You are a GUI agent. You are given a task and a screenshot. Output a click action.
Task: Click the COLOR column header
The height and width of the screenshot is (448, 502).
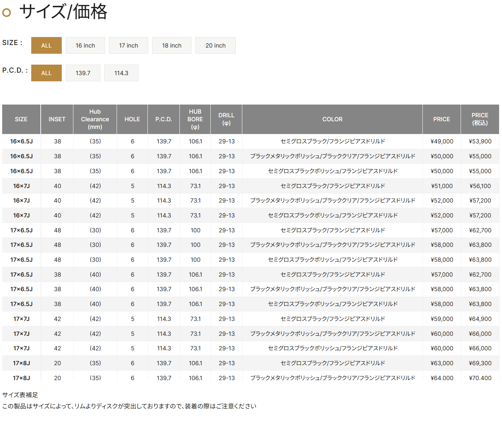click(332, 119)
